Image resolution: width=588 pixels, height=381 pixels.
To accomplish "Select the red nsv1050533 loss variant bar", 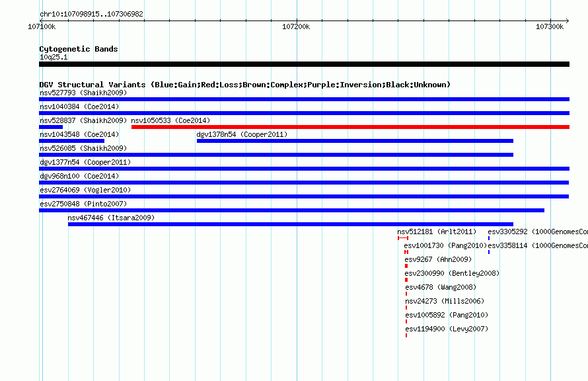I will coord(351,127).
